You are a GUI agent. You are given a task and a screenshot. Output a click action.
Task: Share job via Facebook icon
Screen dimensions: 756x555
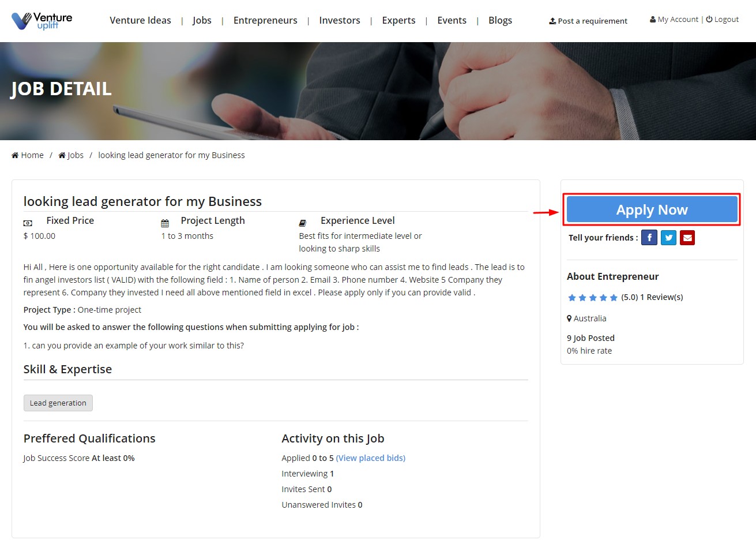649,238
